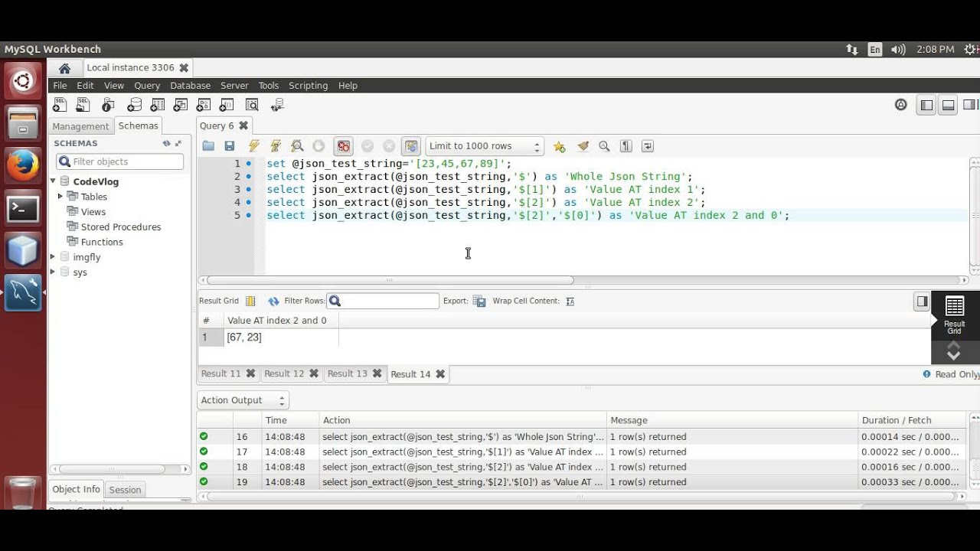Collapse the CodeVlog schema
Image resolution: width=980 pixels, height=551 pixels.
[x=53, y=181]
